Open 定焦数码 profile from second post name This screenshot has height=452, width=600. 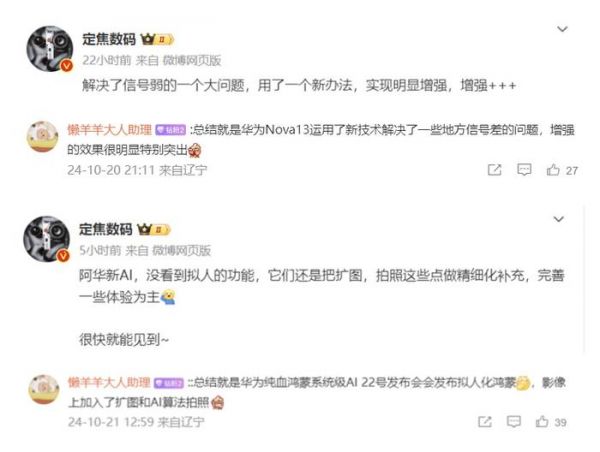106,229
